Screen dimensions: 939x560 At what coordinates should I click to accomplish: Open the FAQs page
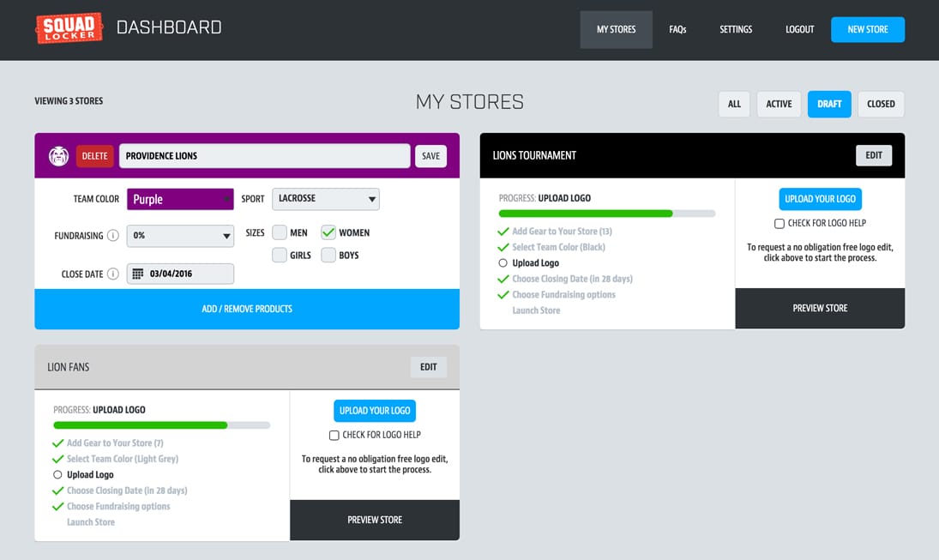[677, 29]
